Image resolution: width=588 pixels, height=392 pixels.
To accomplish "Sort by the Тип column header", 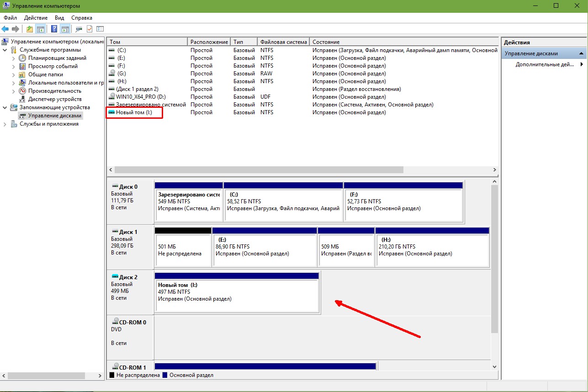I will pos(244,42).
